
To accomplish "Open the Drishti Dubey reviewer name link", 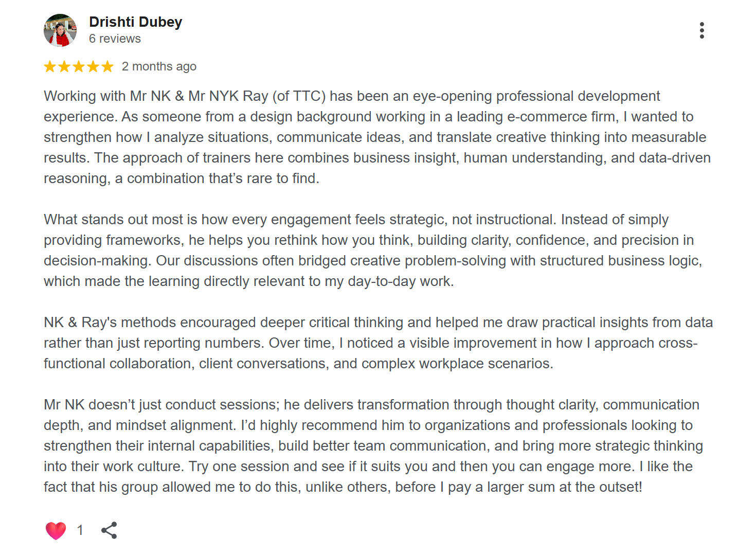I will 135,22.
